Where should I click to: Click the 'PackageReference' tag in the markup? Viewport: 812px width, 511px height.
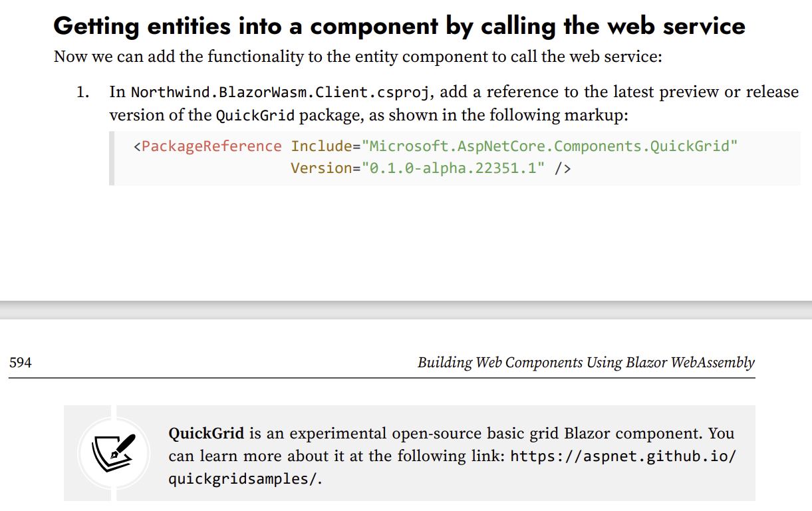(211, 146)
